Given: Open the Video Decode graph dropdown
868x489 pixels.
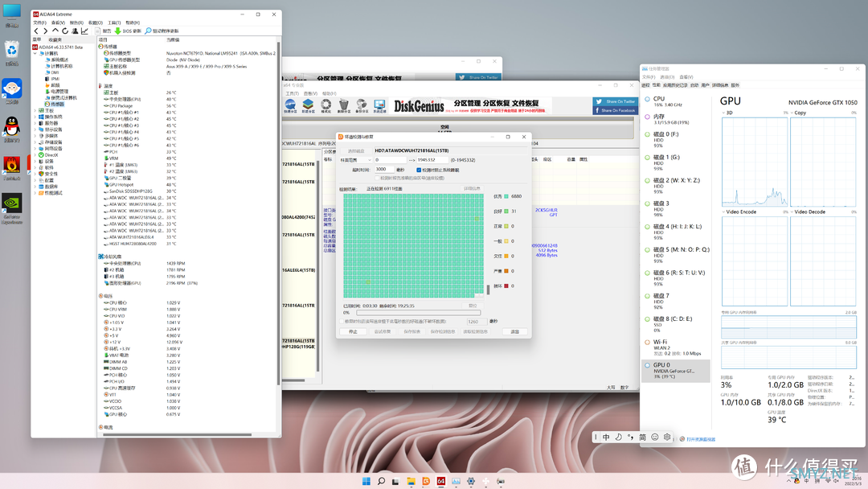Looking at the screenshot, I should click(x=792, y=212).
